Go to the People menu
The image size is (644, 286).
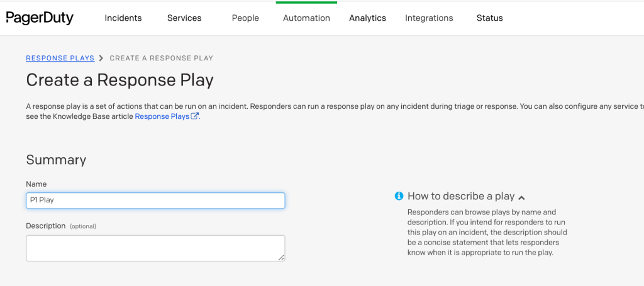(245, 18)
